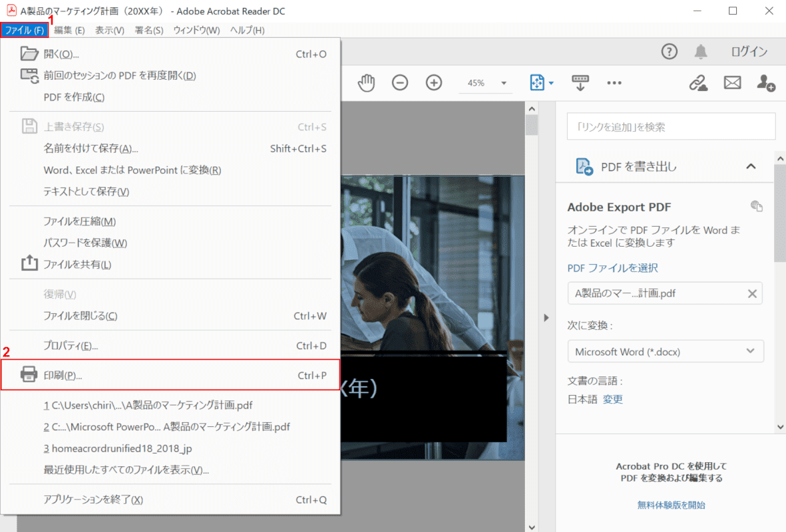
Task: Click the ログイン sign-in button
Action: [x=749, y=51]
